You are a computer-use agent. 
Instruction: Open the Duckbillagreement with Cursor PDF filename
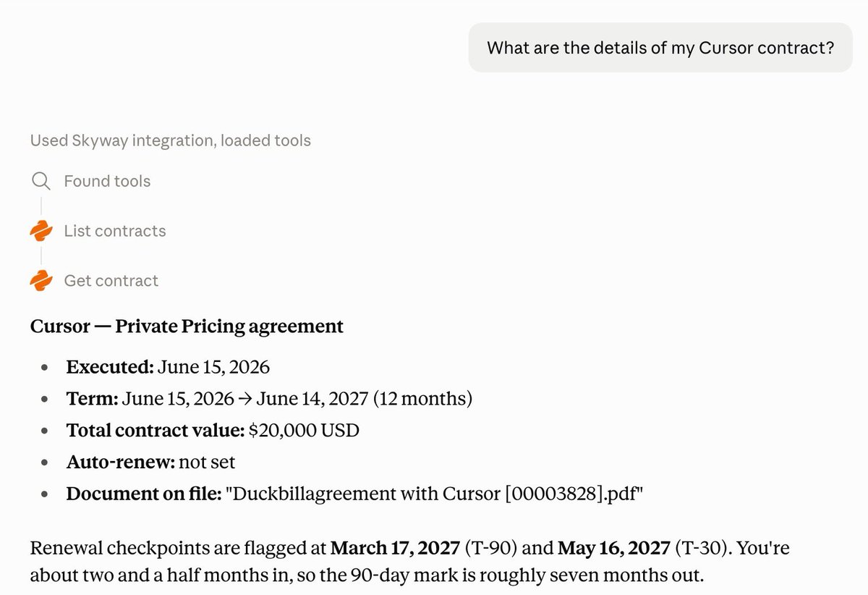click(434, 494)
